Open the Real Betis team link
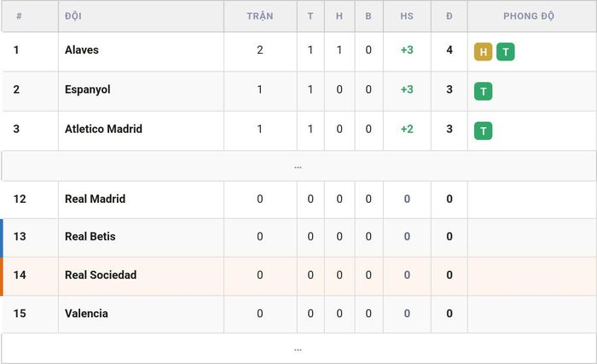597x364 pixels. (x=90, y=236)
